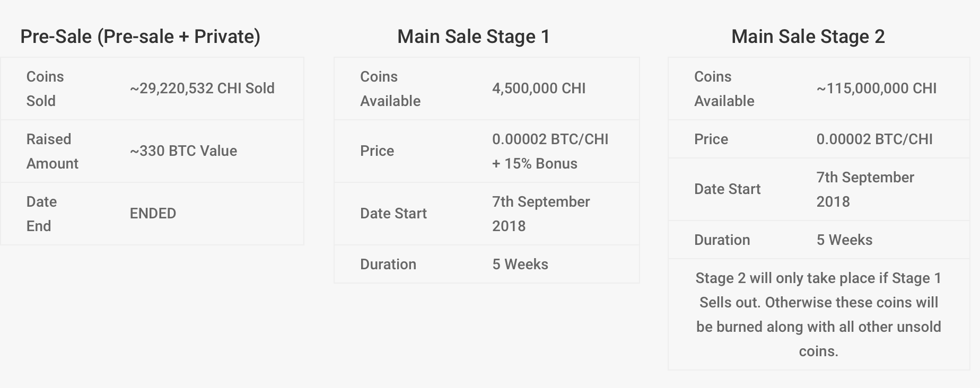The height and width of the screenshot is (388, 980).
Task: Click Stage 2 0.00002 BTC/CHI price
Action: 874,139
